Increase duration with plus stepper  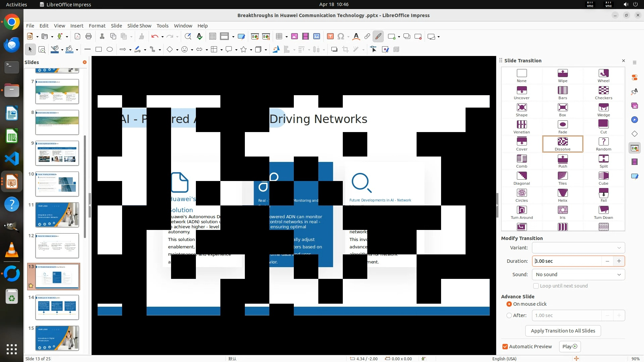(x=619, y=261)
